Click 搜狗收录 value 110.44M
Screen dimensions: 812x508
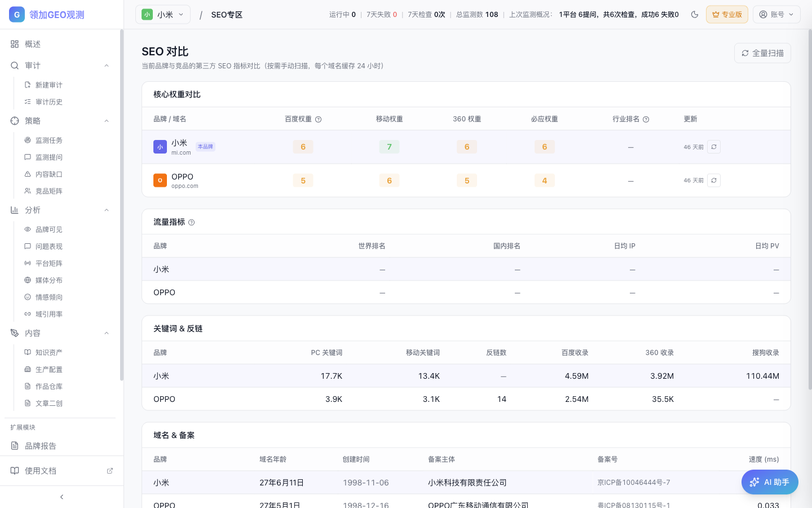pyautogui.click(x=762, y=376)
